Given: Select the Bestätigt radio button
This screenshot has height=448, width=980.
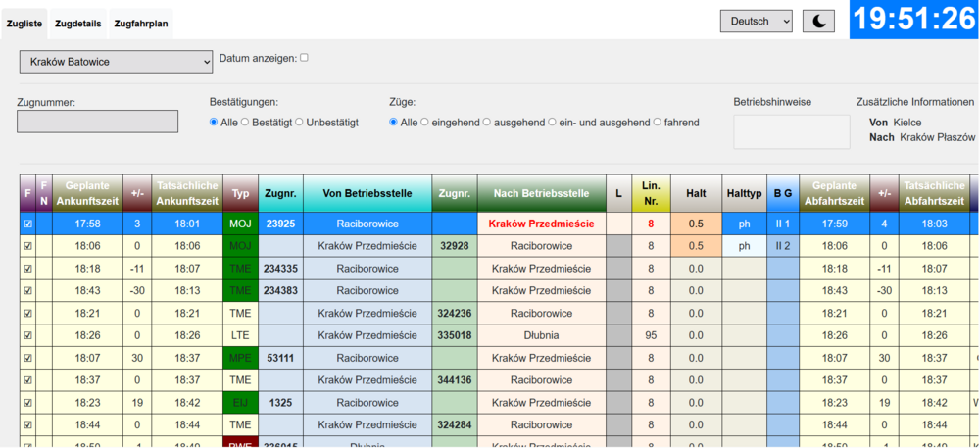Looking at the screenshot, I should click(247, 123).
